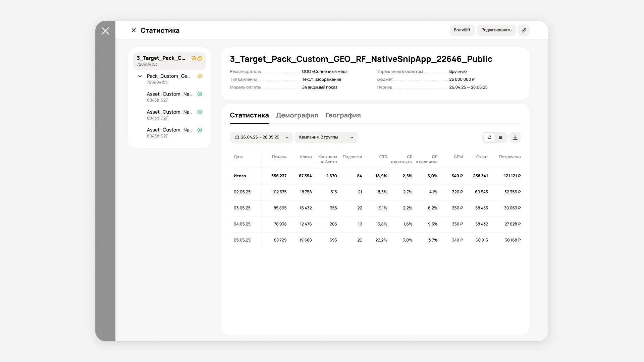Click the copy link icon button
The width and height of the screenshot is (644, 362).
pyautogui.click(x=524, y=30)
